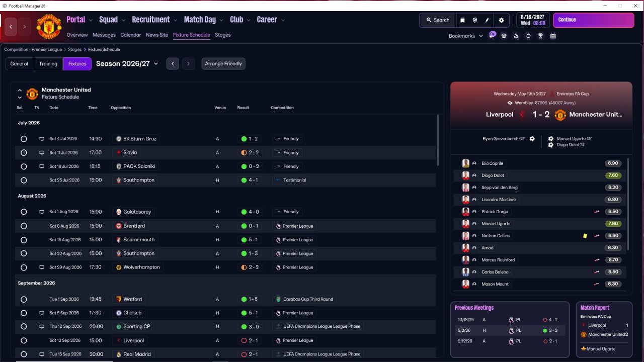This screenshot has height=362, width=644.
Task: Click the Search button
Action: click(437, 20)
